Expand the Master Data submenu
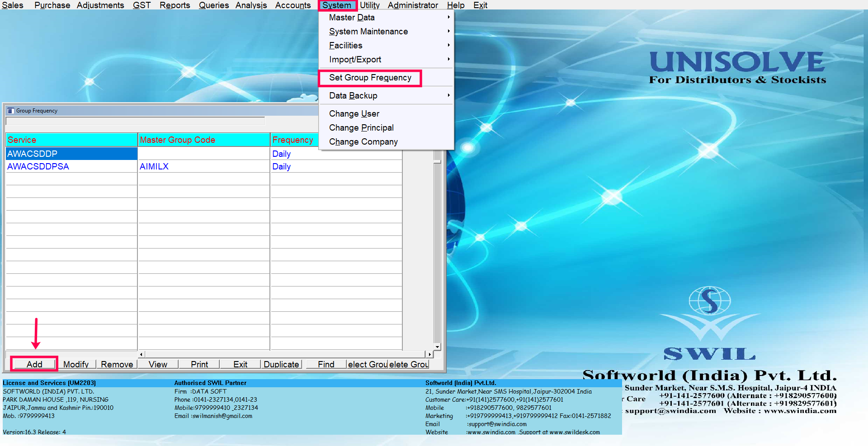This screenshot has height=446, width=868. (386, 17)
